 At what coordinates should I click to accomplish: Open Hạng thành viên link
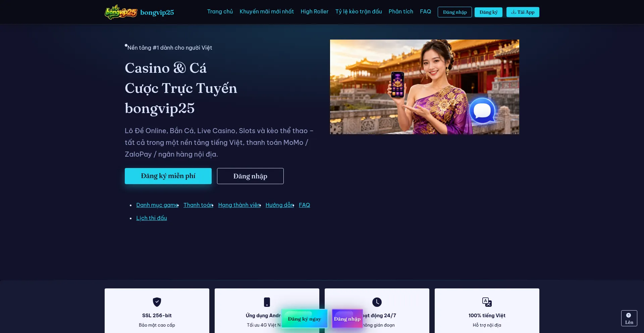[x=239, y=205]
